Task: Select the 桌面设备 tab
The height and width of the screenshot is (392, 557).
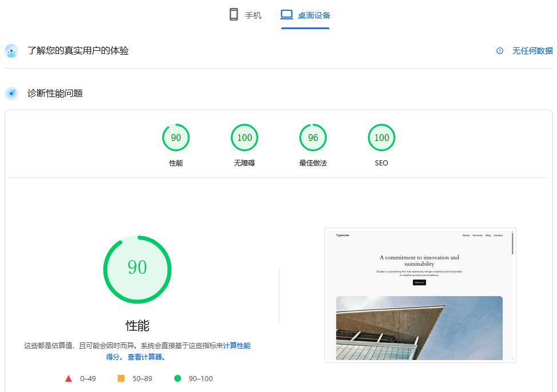Action: pyautogui.click(x=314, y=15)
